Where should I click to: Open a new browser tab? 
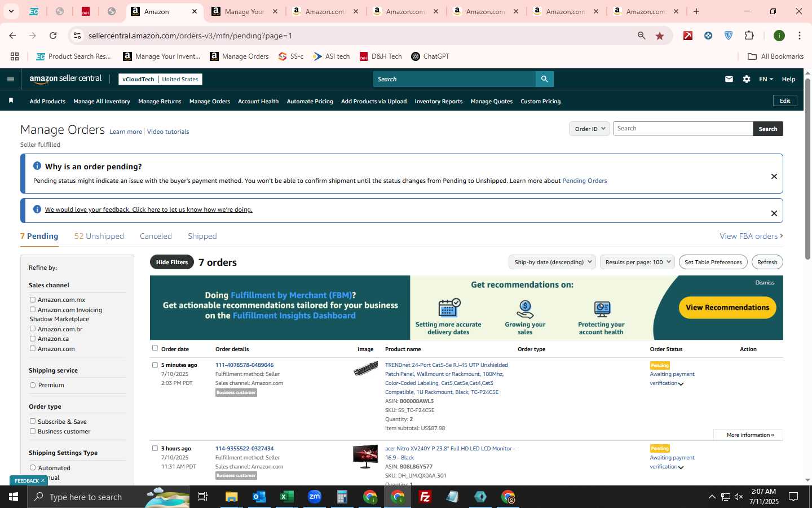(696, 11)
